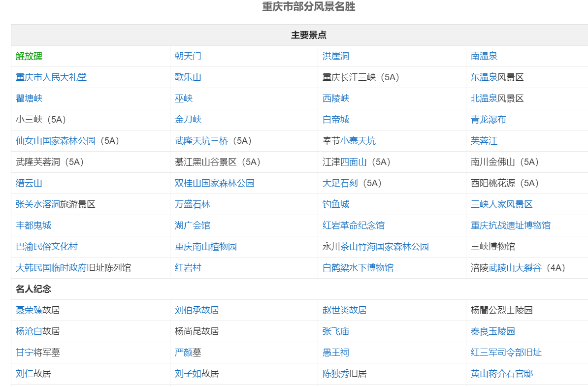This screenshot has width=588, height=387.
Task: Open the 红岩革命纪念馆 link
Action: point(354,226)
